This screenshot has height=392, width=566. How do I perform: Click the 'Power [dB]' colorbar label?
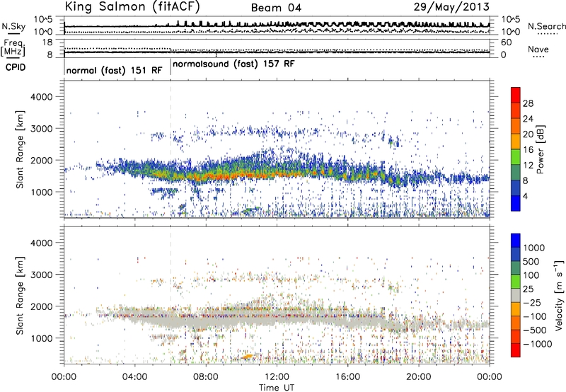click(540, 149)
